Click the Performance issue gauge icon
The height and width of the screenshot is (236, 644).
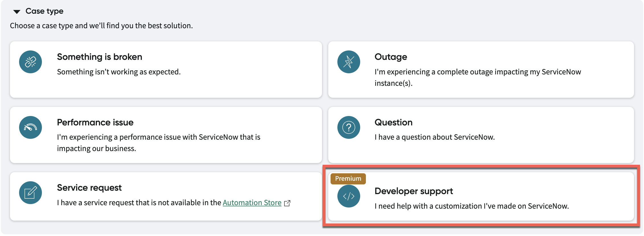coord(30,127)
